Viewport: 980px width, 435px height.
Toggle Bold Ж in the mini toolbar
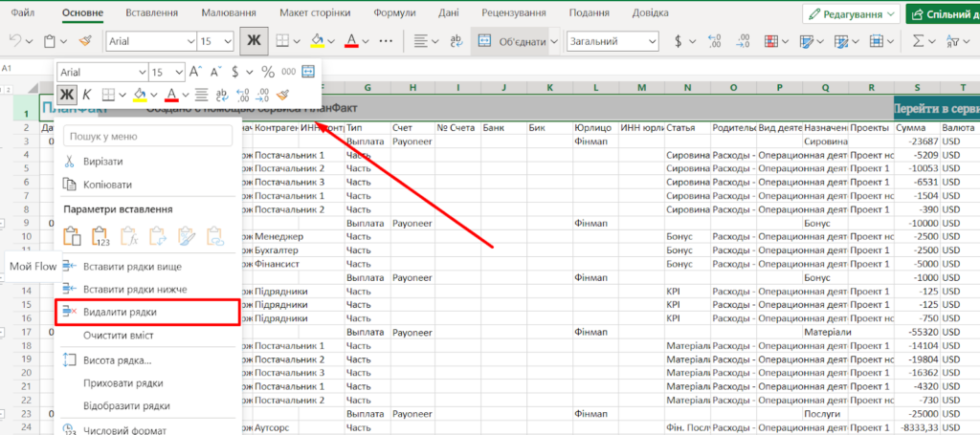click(x=66, y=95)
